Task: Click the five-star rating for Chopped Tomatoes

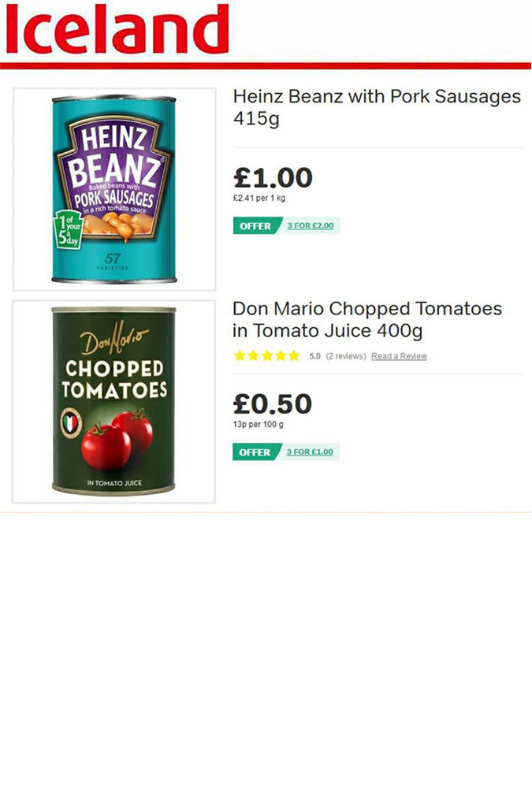Action: (267, 356)
